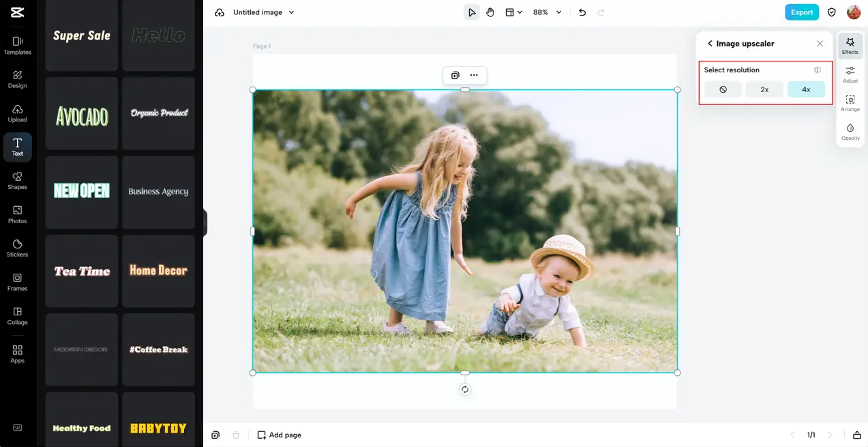Open the Frames sidebar panel

[17, 282]
